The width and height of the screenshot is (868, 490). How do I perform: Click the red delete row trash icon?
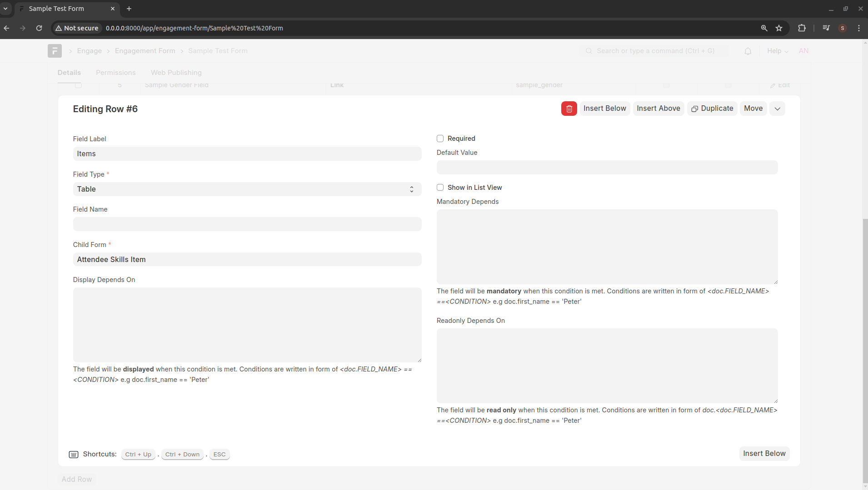tap(569, 109)
